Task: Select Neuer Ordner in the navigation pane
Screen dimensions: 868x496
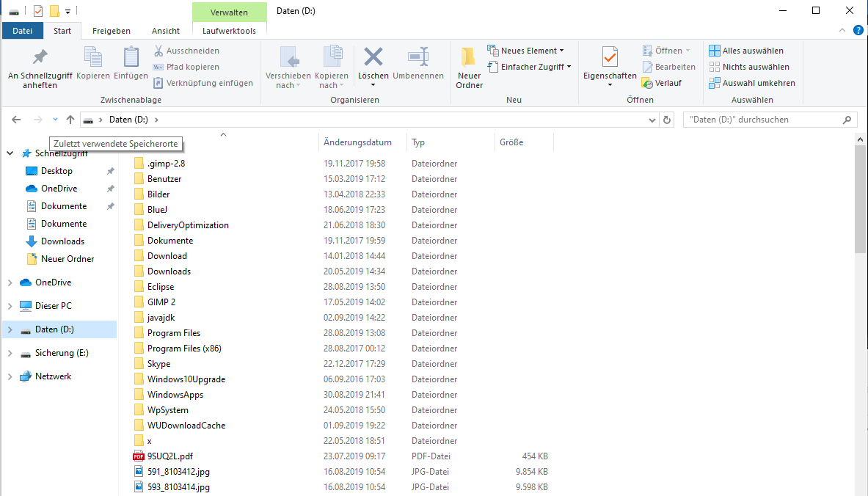Action: (x=67, y=258)
